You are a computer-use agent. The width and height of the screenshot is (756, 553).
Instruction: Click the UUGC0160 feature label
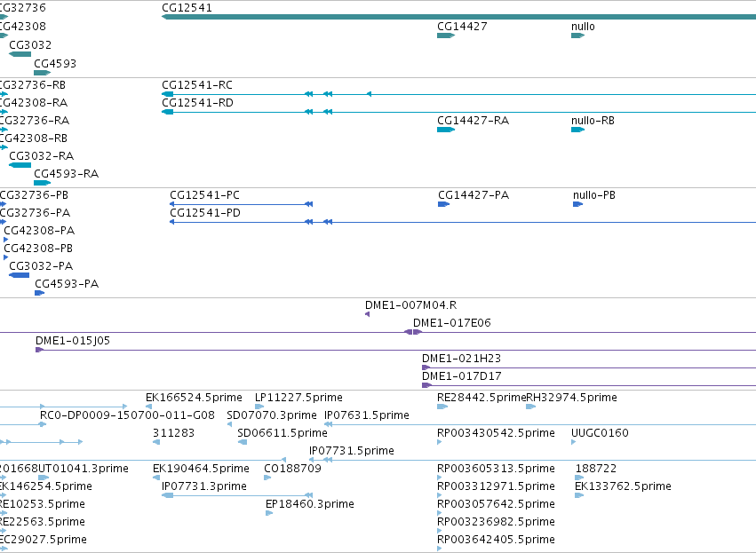[x=600, y=433]
